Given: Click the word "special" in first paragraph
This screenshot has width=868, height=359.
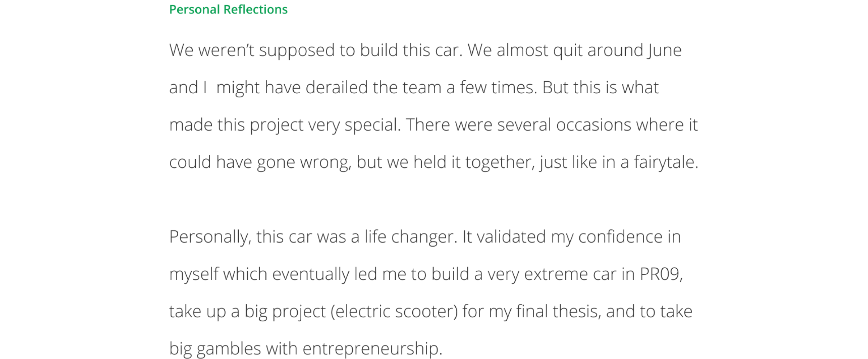Looking at the screenshot, I should pyautogui.click(x=371, y=125).
